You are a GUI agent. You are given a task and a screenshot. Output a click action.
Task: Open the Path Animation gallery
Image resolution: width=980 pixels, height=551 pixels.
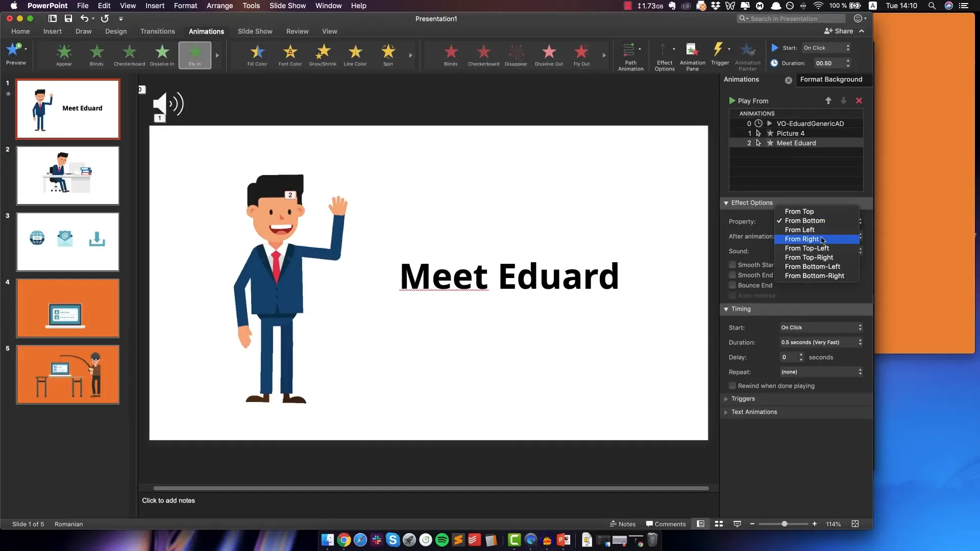coord(631,56)
